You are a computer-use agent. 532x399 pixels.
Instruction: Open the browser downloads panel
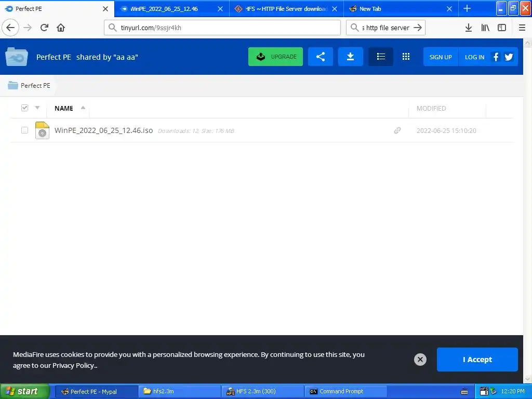tap(468, 28)
